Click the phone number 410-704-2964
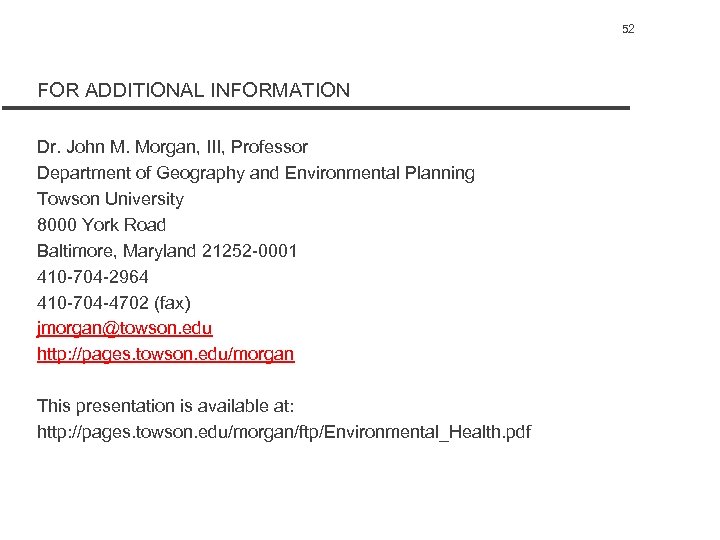The height and width of the screenshot is (540, 720). [x=93, y=276]
